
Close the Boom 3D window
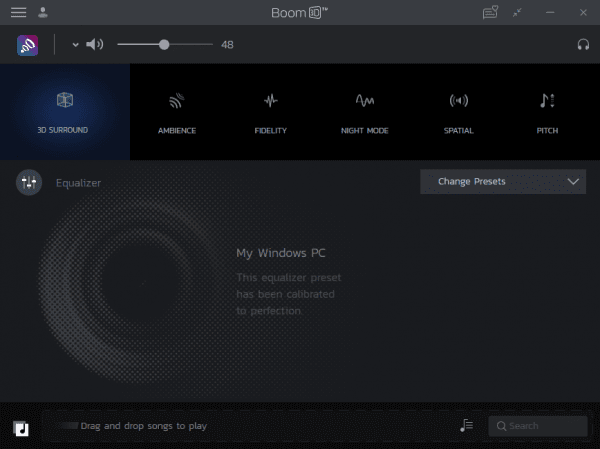click(583, 13)
